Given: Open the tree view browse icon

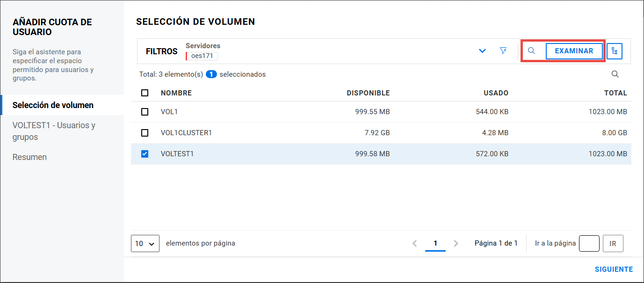Looking at the screenshot, I should [615, 51].
